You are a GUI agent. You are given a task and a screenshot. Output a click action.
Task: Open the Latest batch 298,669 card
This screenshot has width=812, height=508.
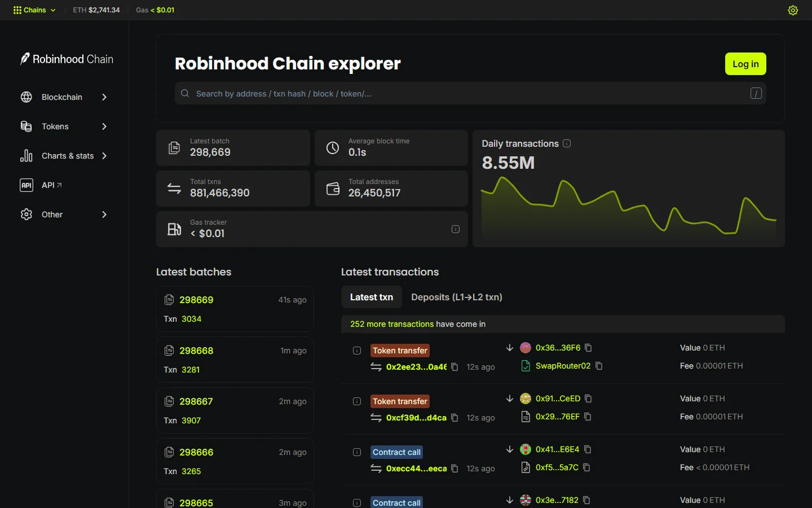point(233,148)
